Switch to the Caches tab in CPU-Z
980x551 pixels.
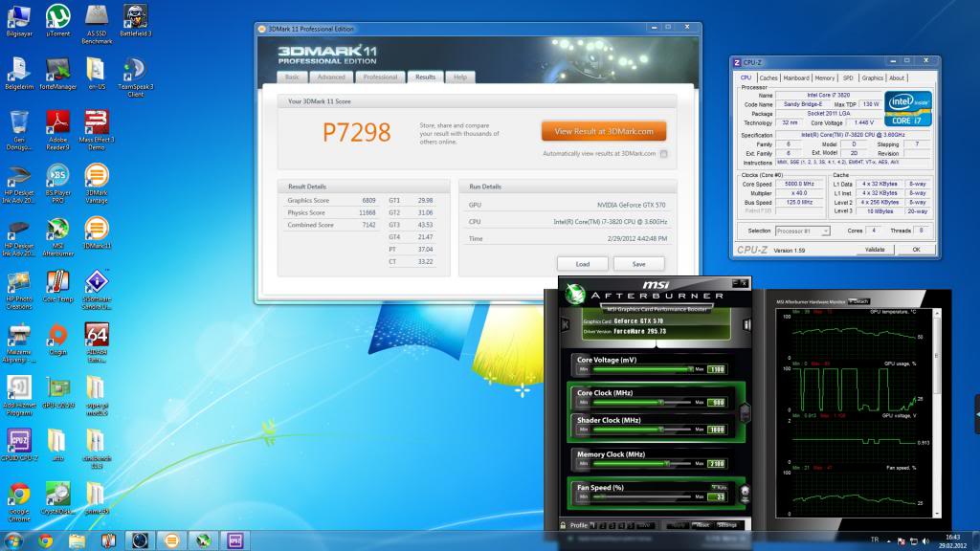click(768, 78)
